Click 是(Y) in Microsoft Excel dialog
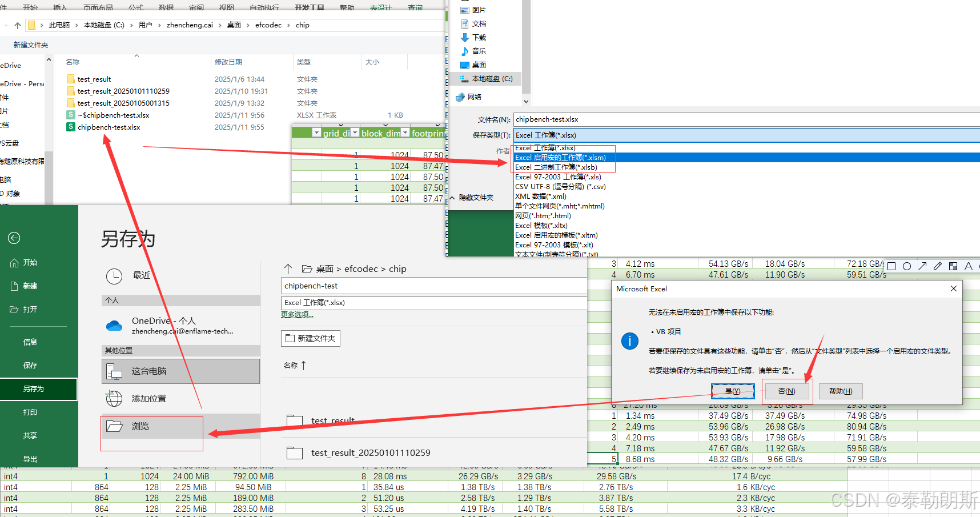Screen dimensions: 980x517 point(733,391)
